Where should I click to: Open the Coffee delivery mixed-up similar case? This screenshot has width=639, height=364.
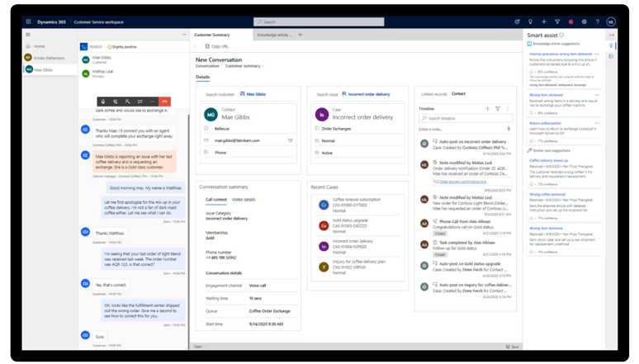[548, 161]
